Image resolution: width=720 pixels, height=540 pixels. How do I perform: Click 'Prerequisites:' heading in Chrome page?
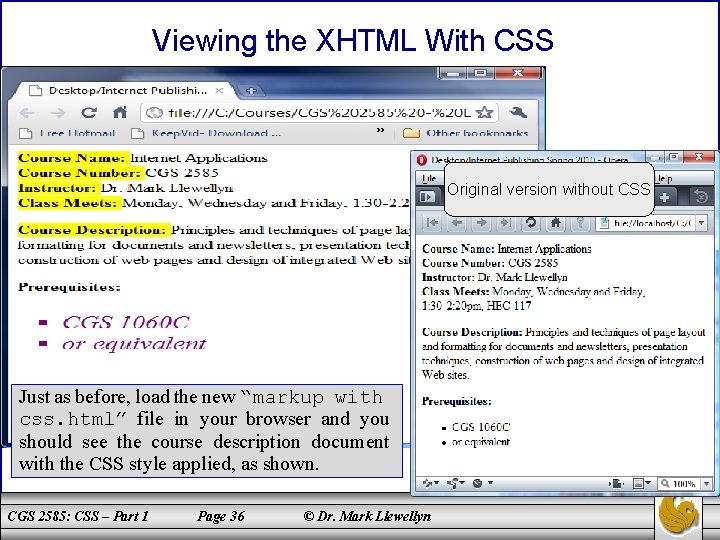(69, 287)
